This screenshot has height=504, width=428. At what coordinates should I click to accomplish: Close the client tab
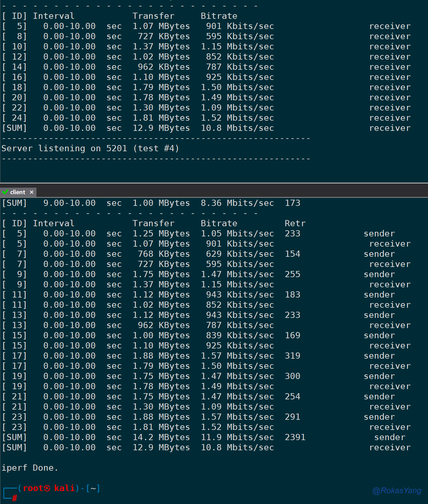[31, 192]
